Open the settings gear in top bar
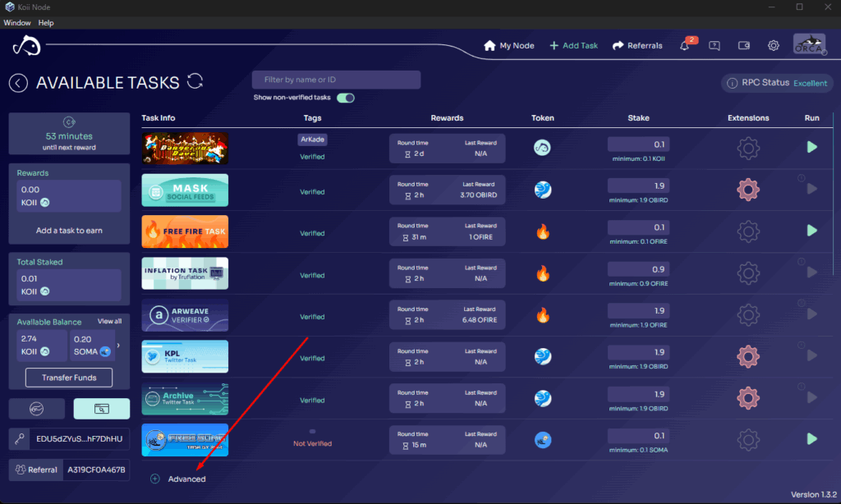The height and width of the screenshot is (504, 841). pyautogui.click(x=774, y=46)
